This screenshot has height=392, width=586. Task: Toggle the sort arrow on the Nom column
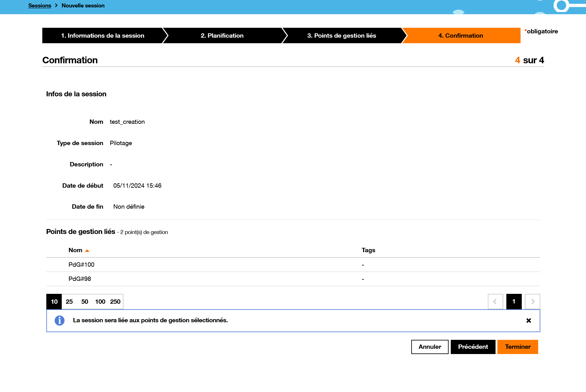click(x=87, y=250)
